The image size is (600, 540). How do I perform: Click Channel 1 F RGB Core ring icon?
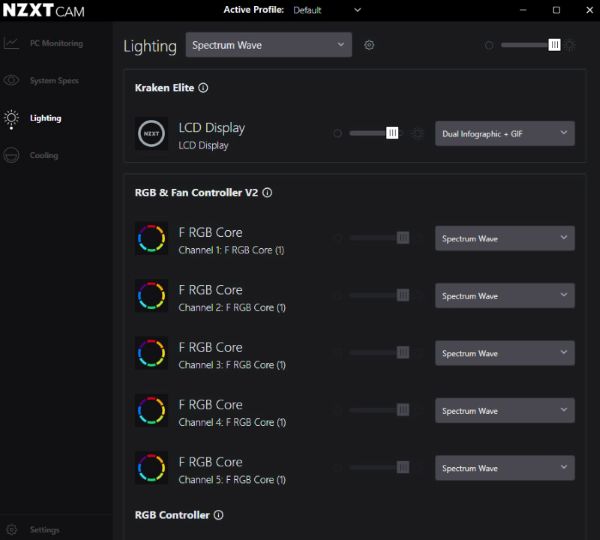click(x=152, y=238)
